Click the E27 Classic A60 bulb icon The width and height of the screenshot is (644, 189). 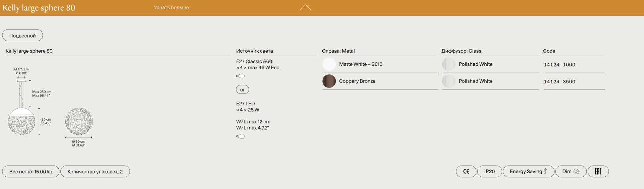click(240, 76)
